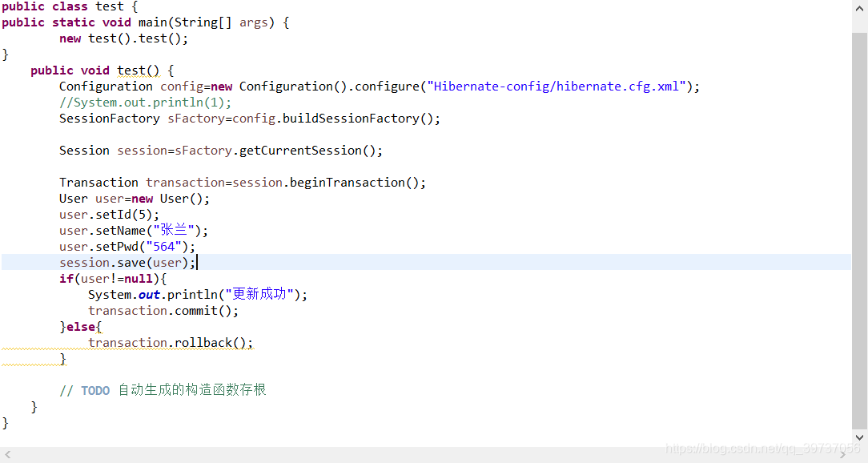
Task: Click 'getCurrentSession()' call
Action: [x=307, y=151]
